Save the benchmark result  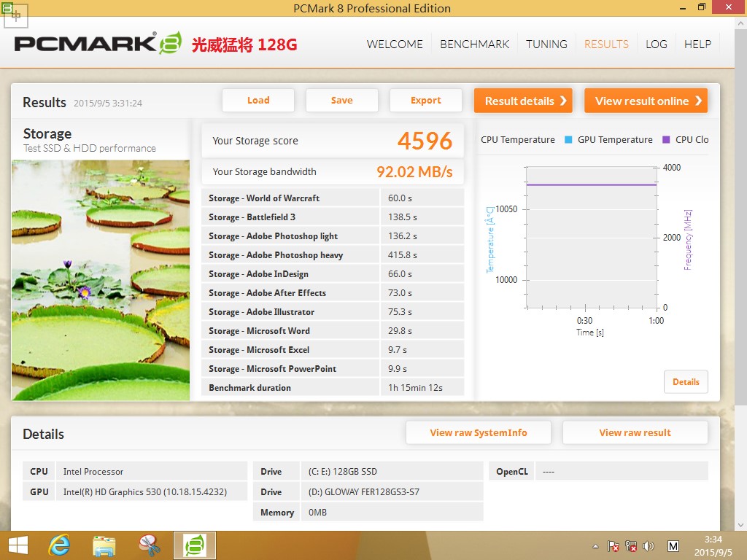pyautogui.click(x=342, y=101)
